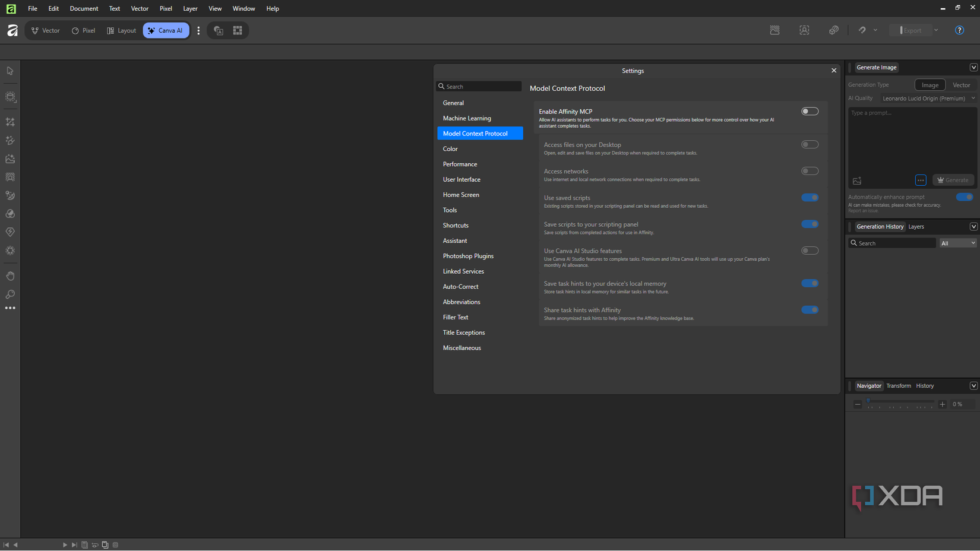The width and height of the screenshot is (980, 551).
Task: Open the Document menu
Action: (x=84, y=8)
